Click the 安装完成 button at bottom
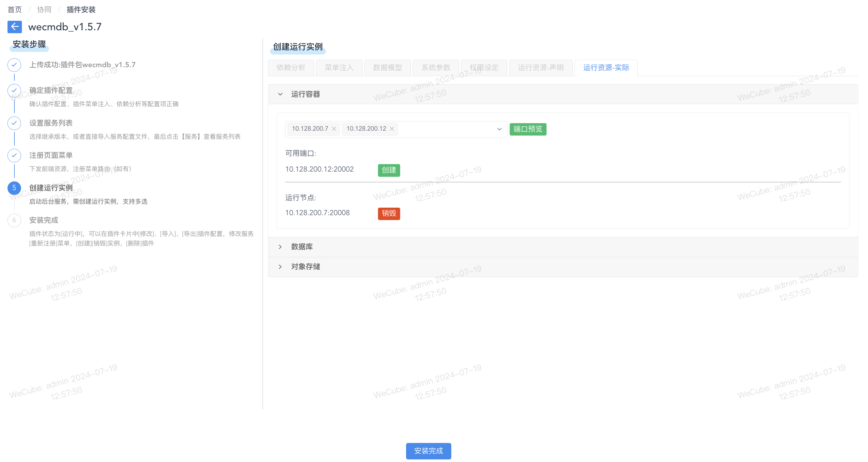The height and width of the screenshot is (462, 868). [x=428, y=451]
